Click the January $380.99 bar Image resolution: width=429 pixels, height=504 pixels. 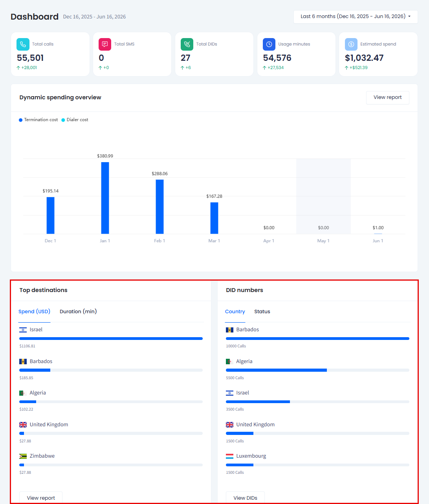coord(105,198)
